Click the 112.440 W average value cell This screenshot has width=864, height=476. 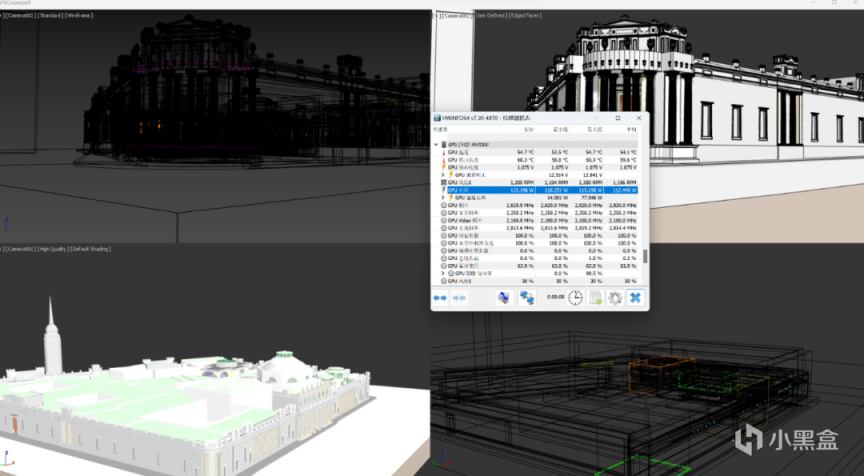[625, 190]
